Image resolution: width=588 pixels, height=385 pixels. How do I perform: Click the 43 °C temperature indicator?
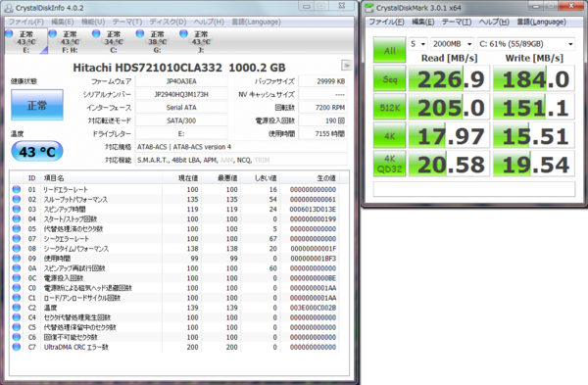click(x=37, y=152)
